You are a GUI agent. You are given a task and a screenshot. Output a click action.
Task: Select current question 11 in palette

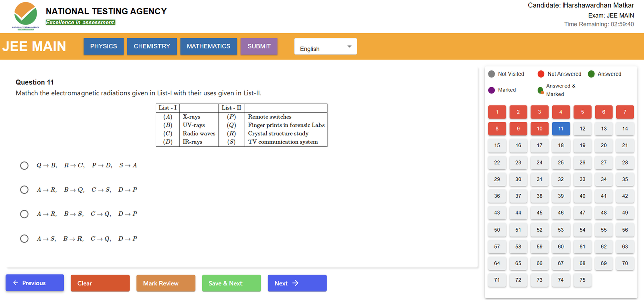pos(561,129)
